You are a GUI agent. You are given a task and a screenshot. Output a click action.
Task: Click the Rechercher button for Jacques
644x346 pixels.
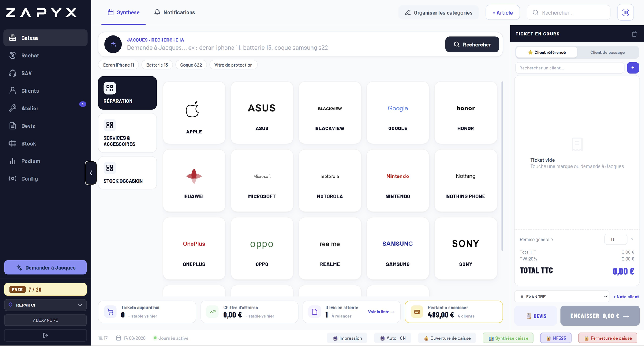click(x=472, y=44)
